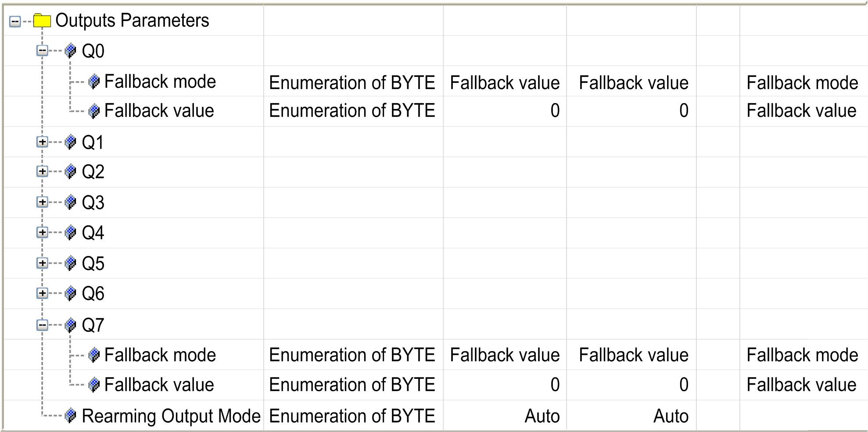Click Q0 Fallback value type Enumeration of BYTE
Screen dimensions: 868x432
click(x=352, y=111)
